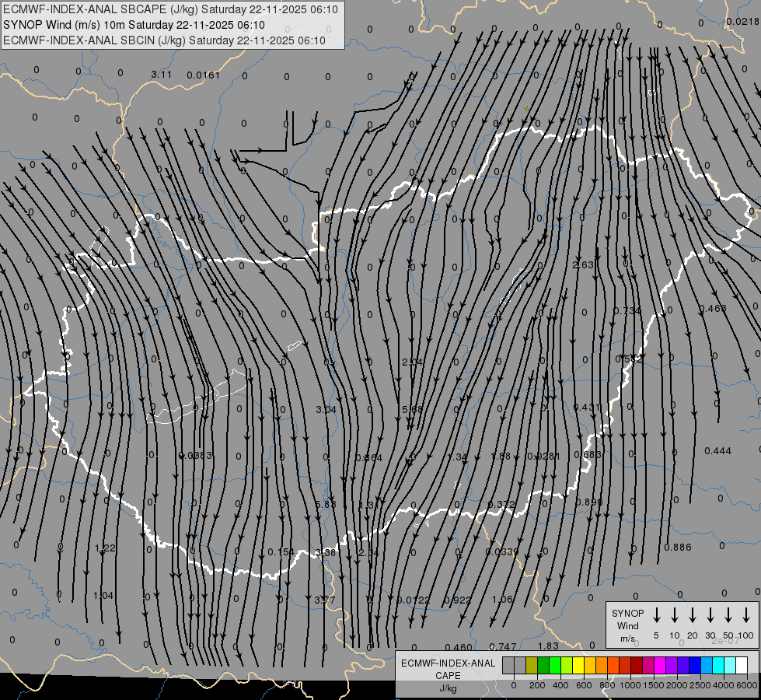Screen dimensions: 761x700
Task: Click the 30 m/s wind arrow in legend
Action: pos(710,615)
